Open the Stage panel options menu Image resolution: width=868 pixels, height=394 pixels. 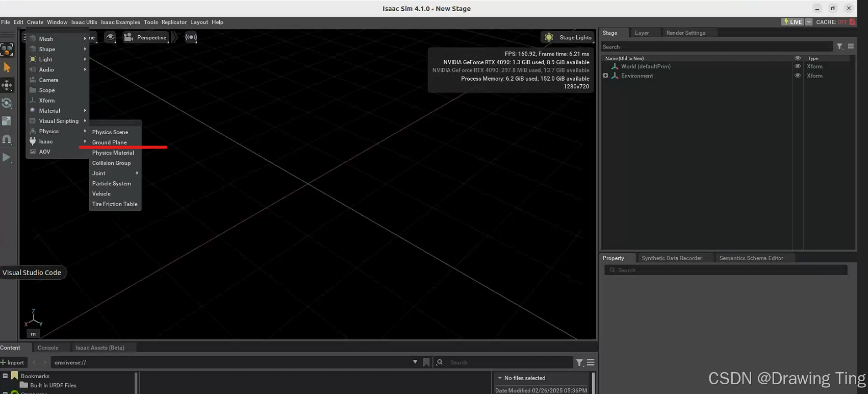click(851, 46)
